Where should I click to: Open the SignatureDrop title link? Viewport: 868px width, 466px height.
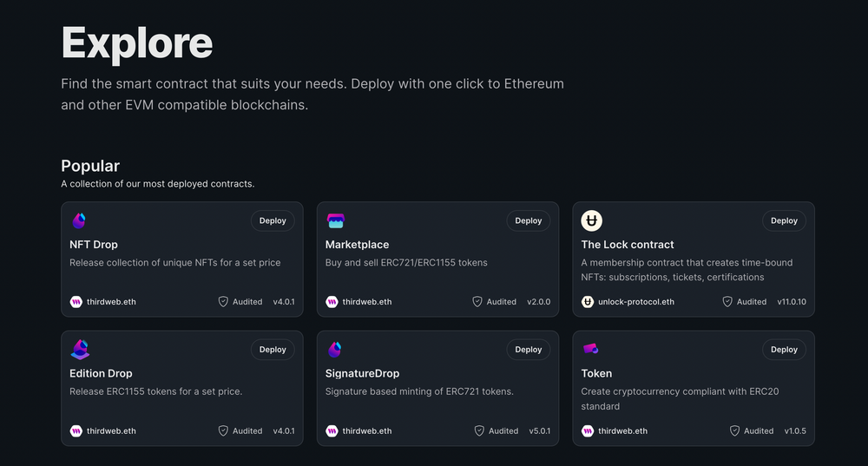point(362,373)
